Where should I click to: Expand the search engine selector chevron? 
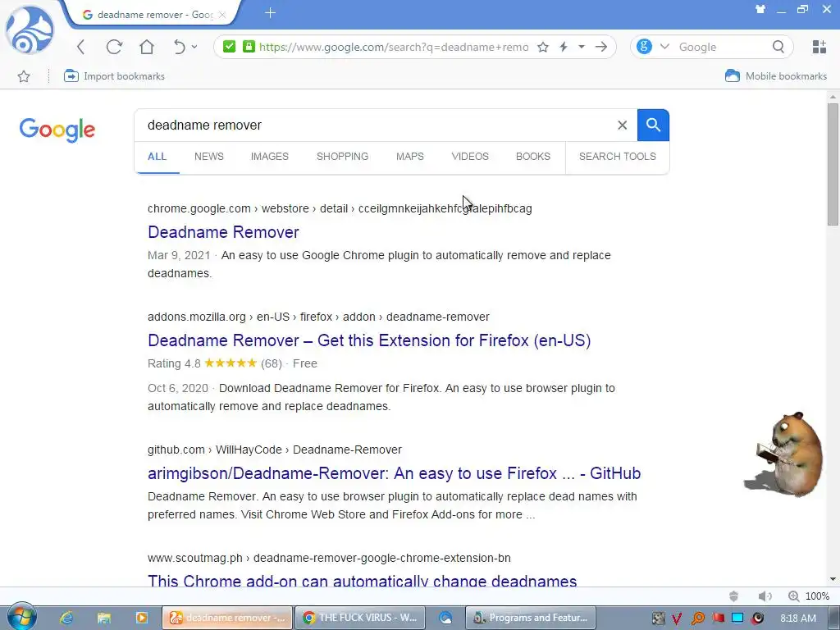664,47
